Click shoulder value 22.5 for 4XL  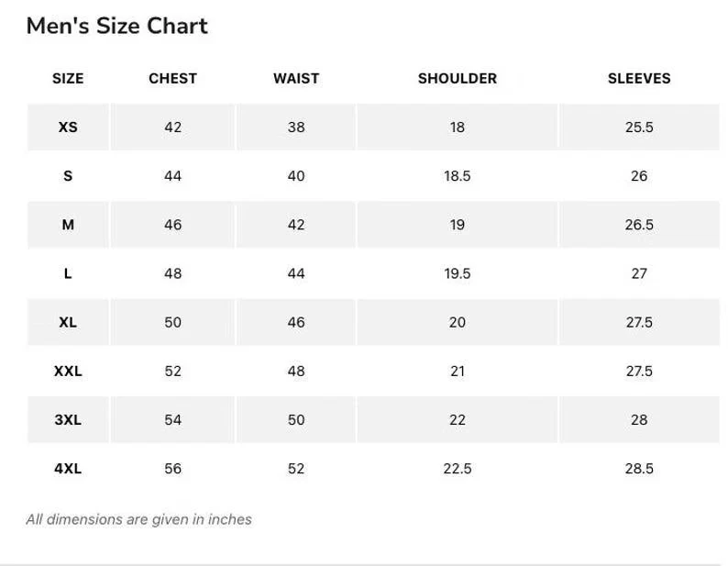tap(458, 469)
